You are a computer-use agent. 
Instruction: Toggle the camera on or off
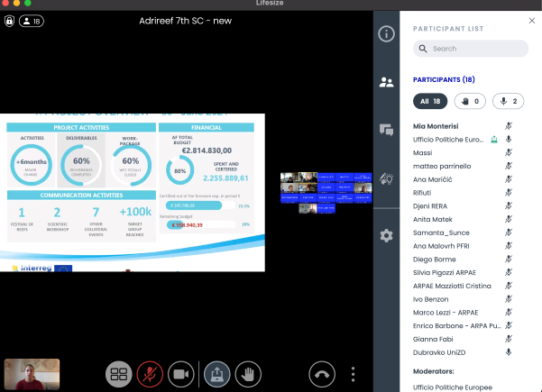pos(180,373)
